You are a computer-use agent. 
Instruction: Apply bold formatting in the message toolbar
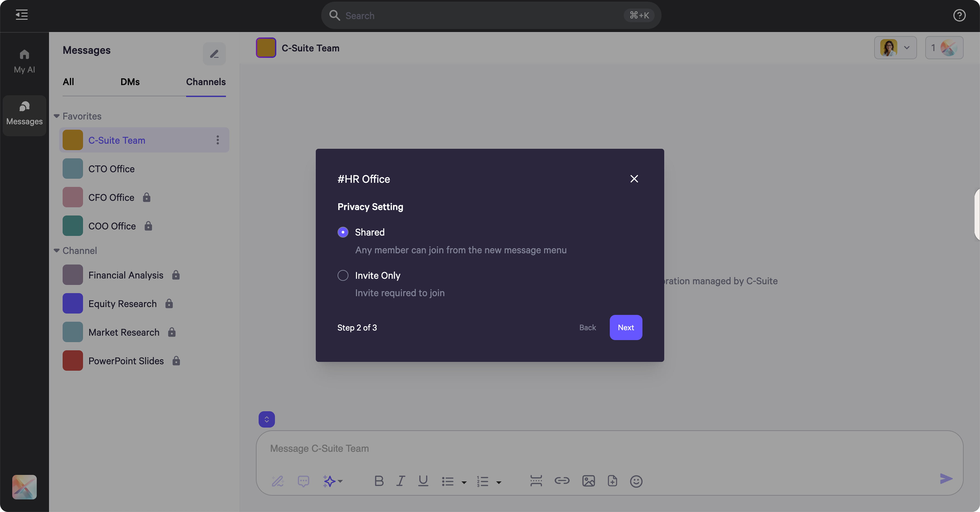pyautogui.click(x=379, y=481)
